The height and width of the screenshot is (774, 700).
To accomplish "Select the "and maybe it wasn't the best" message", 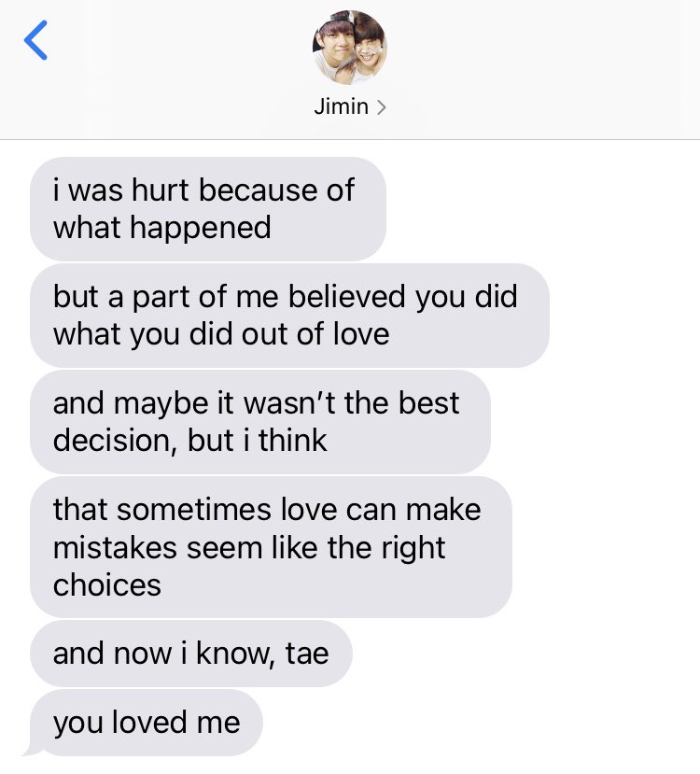I will pyautogui.click(x=260, y=422).
